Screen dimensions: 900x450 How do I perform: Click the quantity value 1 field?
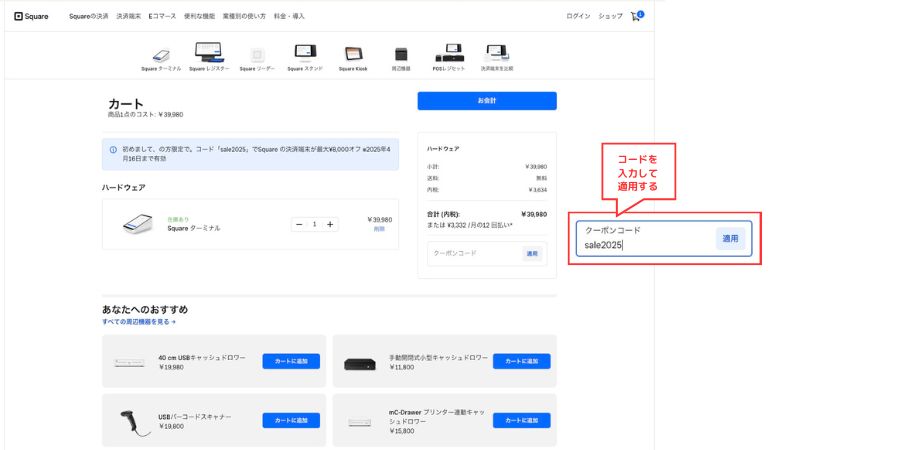click(315, 224)
